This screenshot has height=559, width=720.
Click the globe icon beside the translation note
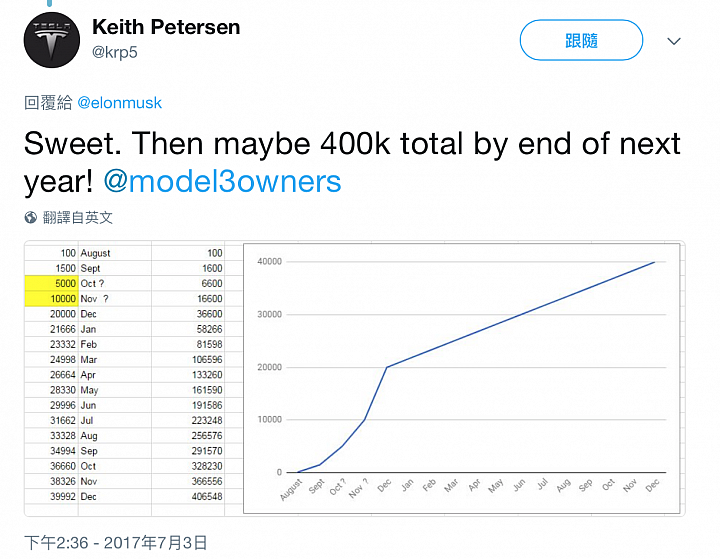point(31,217)
